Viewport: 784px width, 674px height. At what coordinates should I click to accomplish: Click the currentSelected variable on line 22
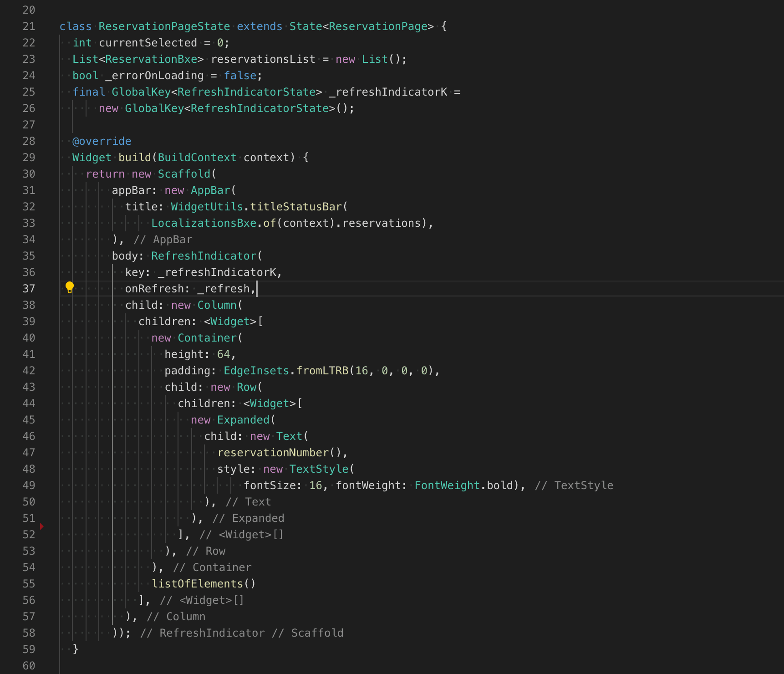[147, 42]
